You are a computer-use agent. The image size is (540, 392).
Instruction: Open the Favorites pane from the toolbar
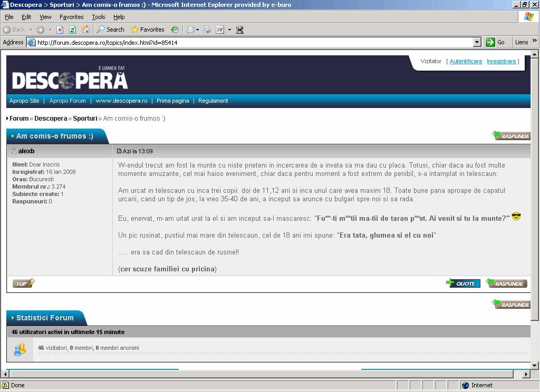(x=148, y=30)
